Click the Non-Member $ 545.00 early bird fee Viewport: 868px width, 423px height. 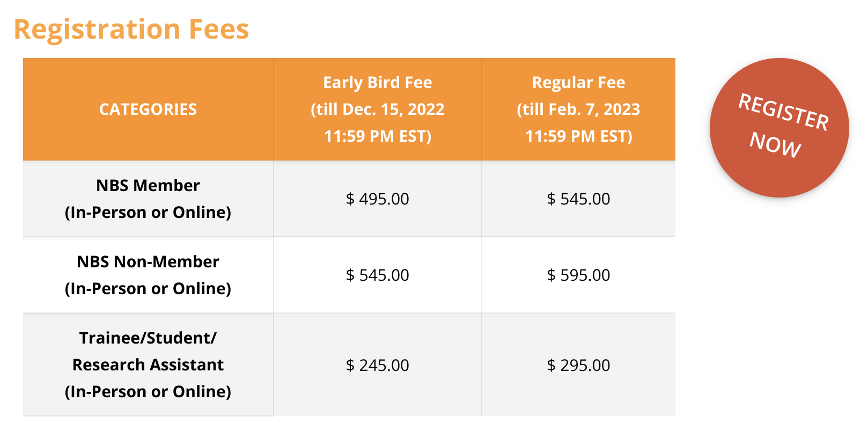click(378, 275)
